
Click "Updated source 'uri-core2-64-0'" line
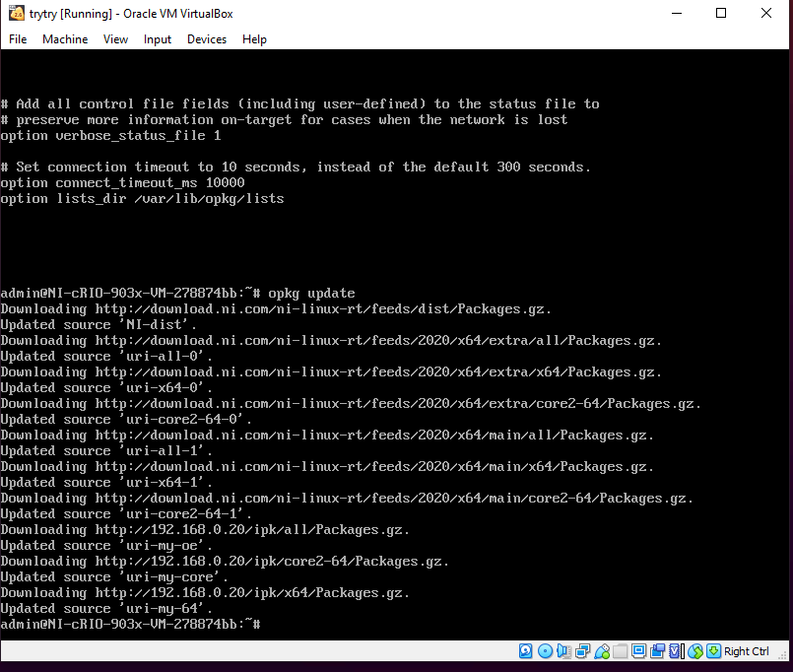pyautogui.click(x=126, y=419)
